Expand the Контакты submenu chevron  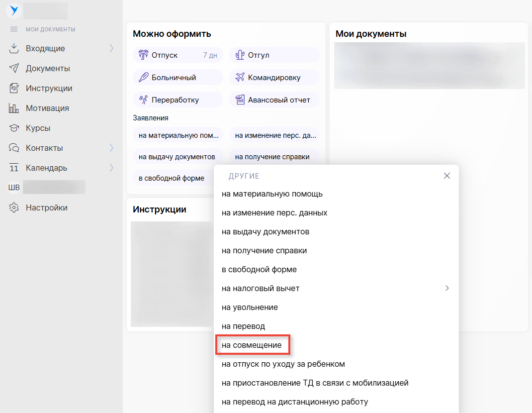(x=111, y=148)
